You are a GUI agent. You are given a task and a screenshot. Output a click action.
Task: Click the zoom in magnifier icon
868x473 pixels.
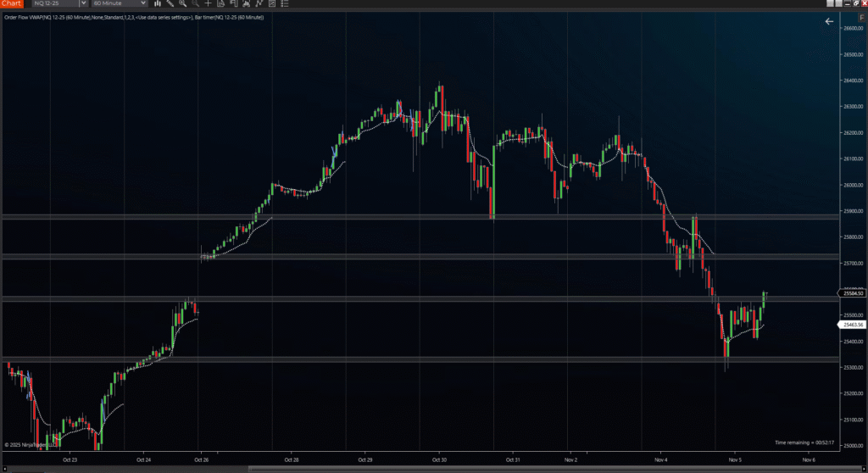(x=182, y=3)
